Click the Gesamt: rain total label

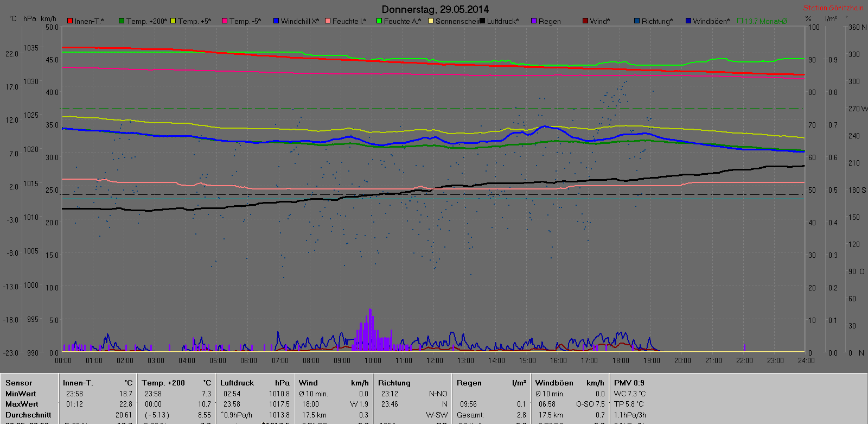click(x=470, y=415)
